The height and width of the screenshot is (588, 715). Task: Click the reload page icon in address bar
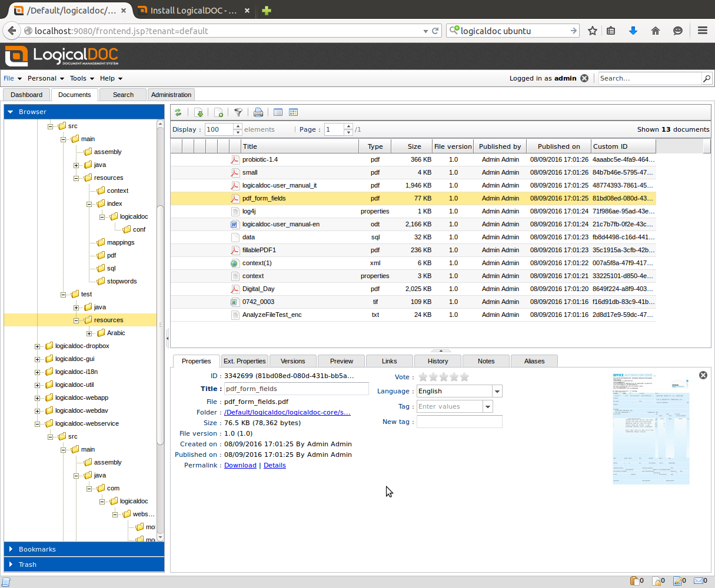pyautogui.click(x=435, y=31)
